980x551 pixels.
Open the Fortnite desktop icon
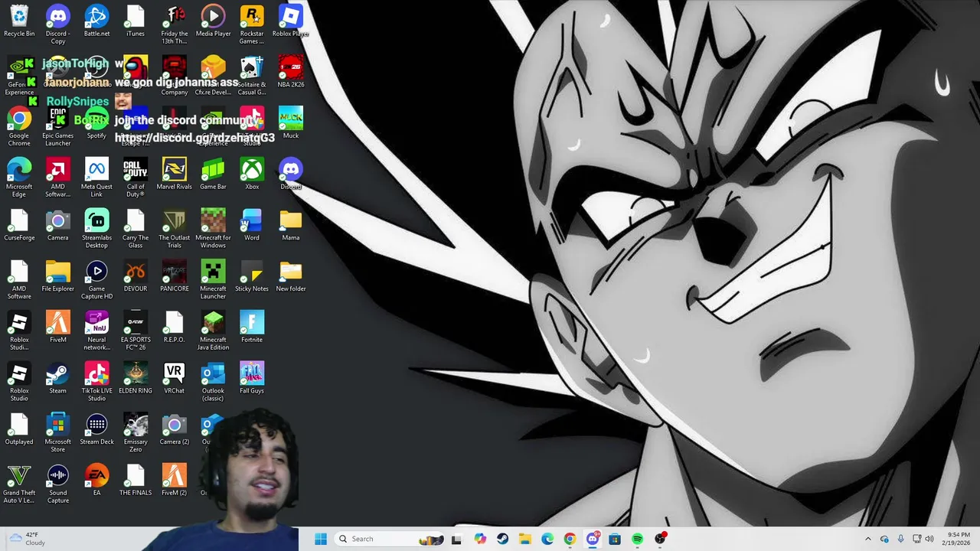pos(252,327)
